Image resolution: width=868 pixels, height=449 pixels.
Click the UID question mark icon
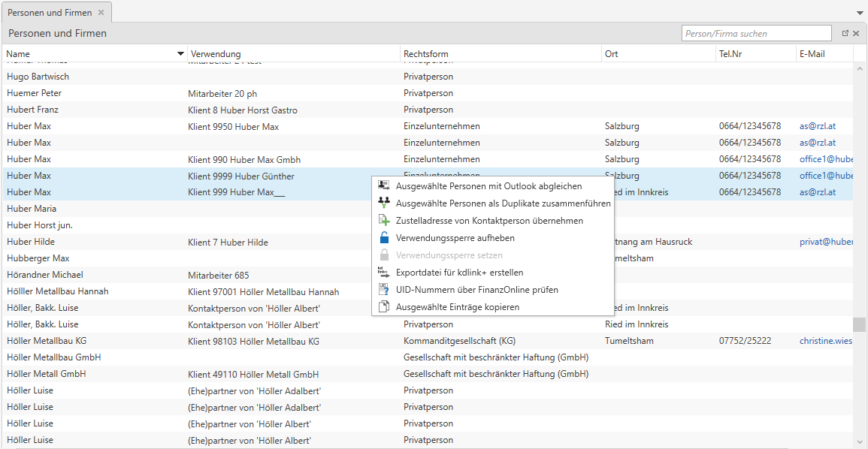tap(383, 290)
